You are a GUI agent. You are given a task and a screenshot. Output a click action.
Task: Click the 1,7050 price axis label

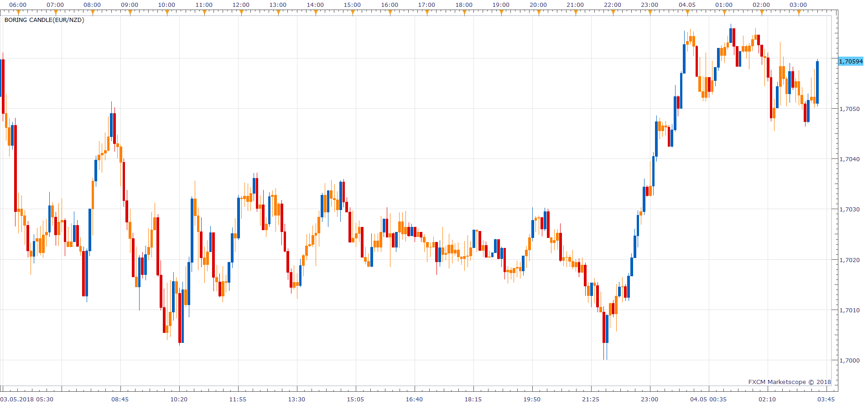click(849, 109)
